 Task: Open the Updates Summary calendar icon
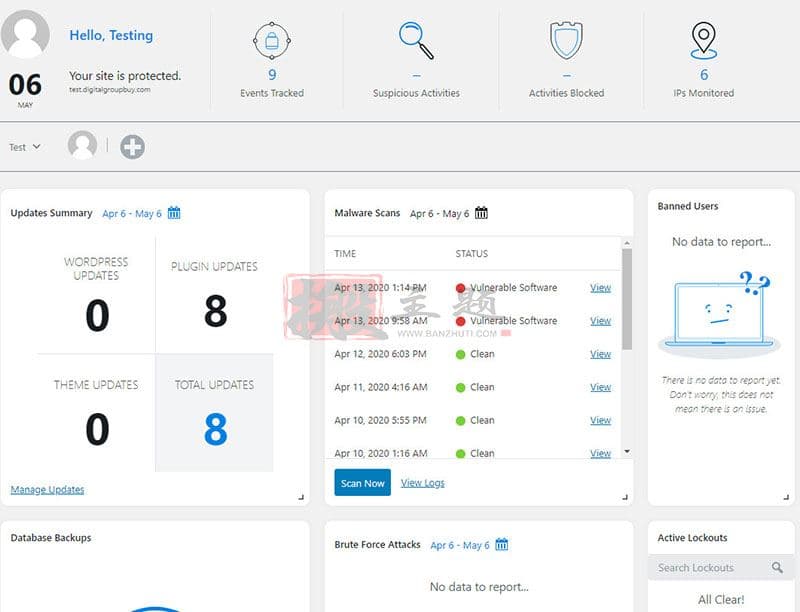(x=174, y=213)
